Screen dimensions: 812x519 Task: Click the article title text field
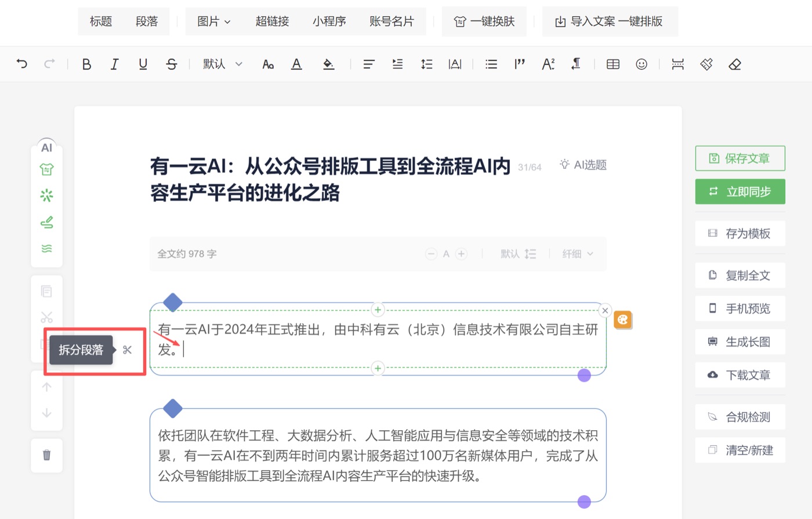tap(331, 179)
